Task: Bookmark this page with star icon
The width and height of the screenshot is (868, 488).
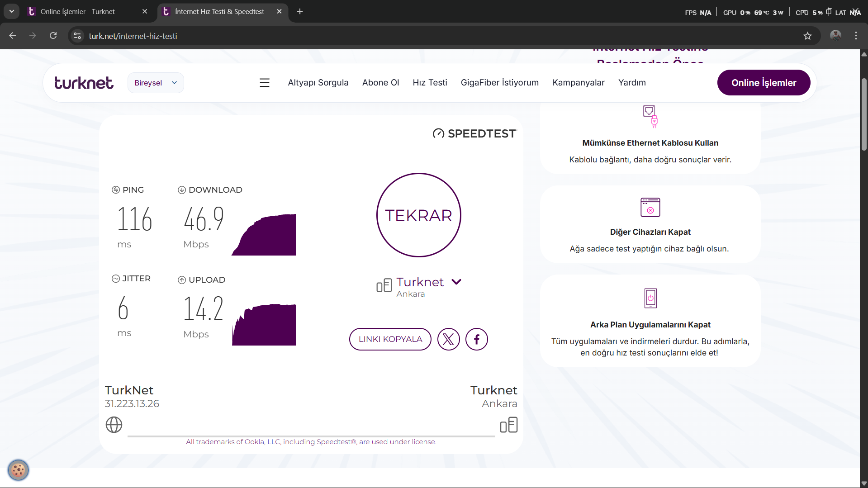Action: (807, 36)
